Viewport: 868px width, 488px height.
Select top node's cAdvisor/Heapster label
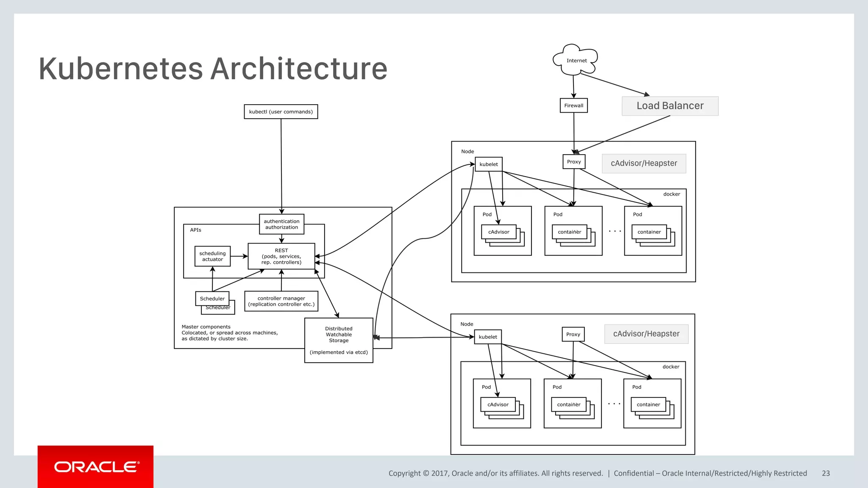[643, 164]
